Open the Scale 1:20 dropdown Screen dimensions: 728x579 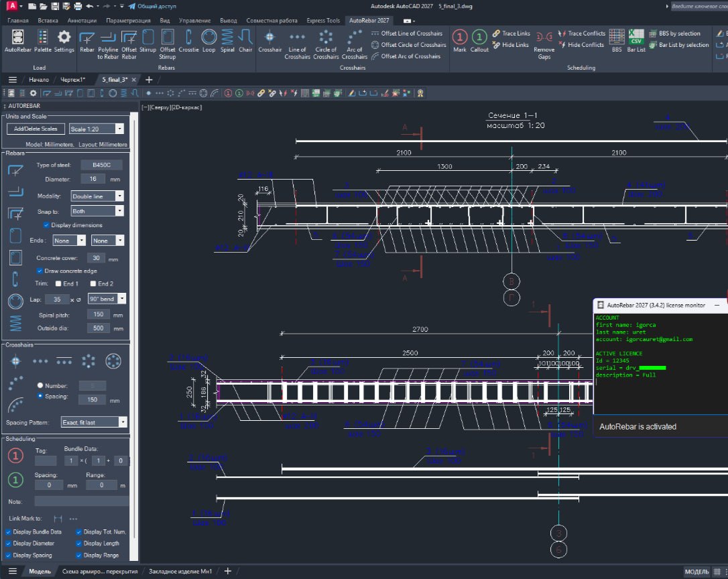coord(97,129)
